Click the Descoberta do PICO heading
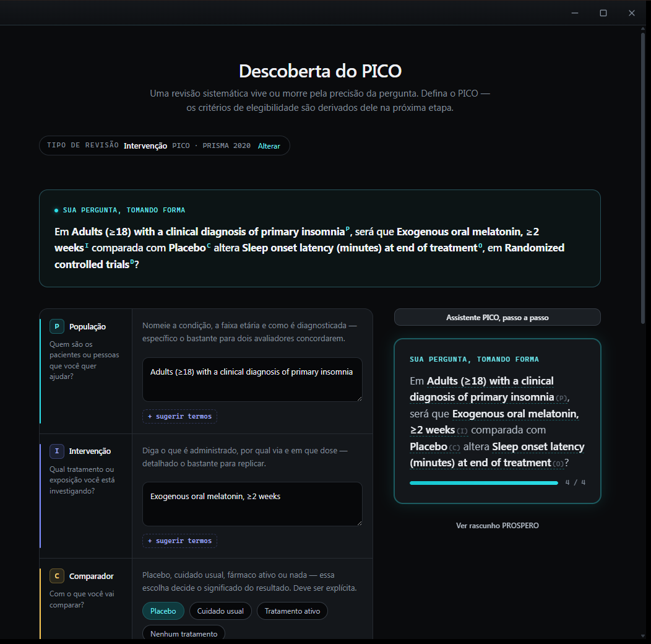Viewport: 651px width, 644px height. tap(320, 71)
